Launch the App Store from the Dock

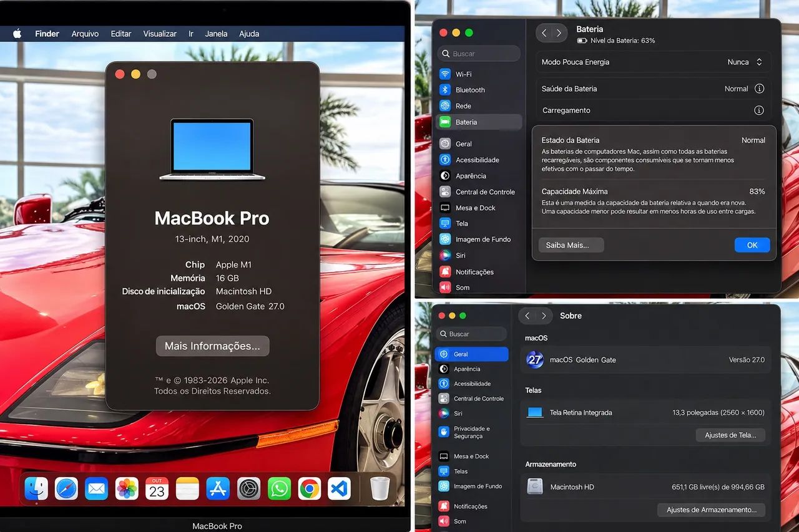tap(218, 488)
